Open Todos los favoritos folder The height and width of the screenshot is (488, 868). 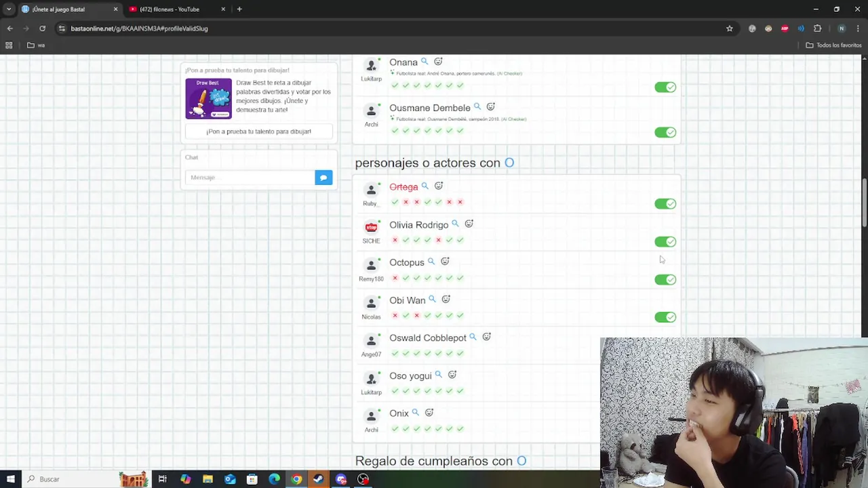pyautogui.click(x=833, y=45)
